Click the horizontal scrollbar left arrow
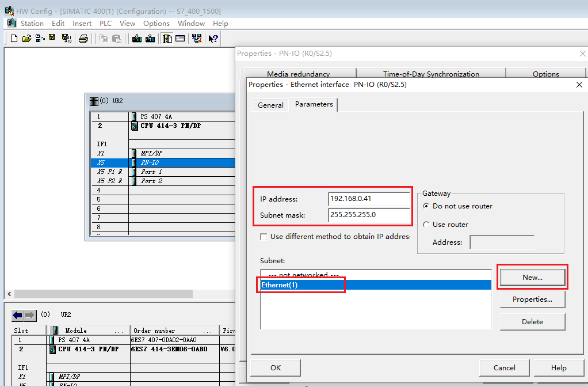 [x=9, y=294]
